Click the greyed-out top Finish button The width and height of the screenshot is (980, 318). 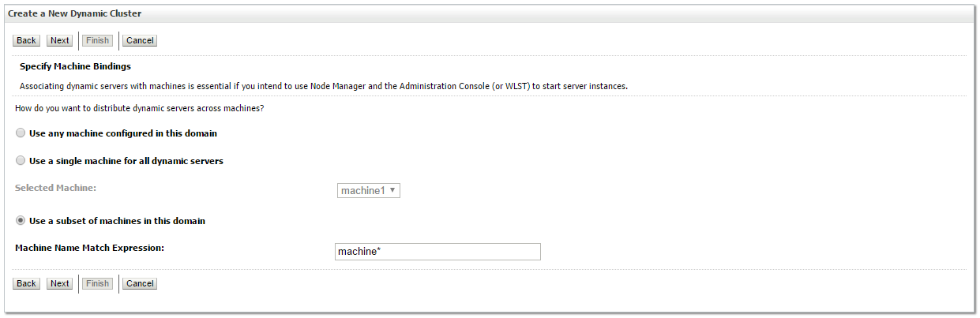pyautogui.click(x=98, y=40)
